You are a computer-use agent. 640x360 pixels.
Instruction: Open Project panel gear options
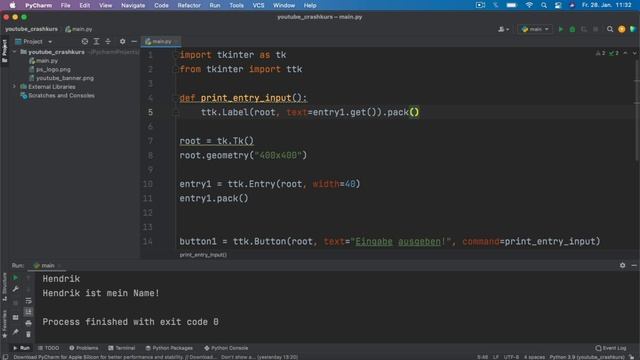[122, 41]
